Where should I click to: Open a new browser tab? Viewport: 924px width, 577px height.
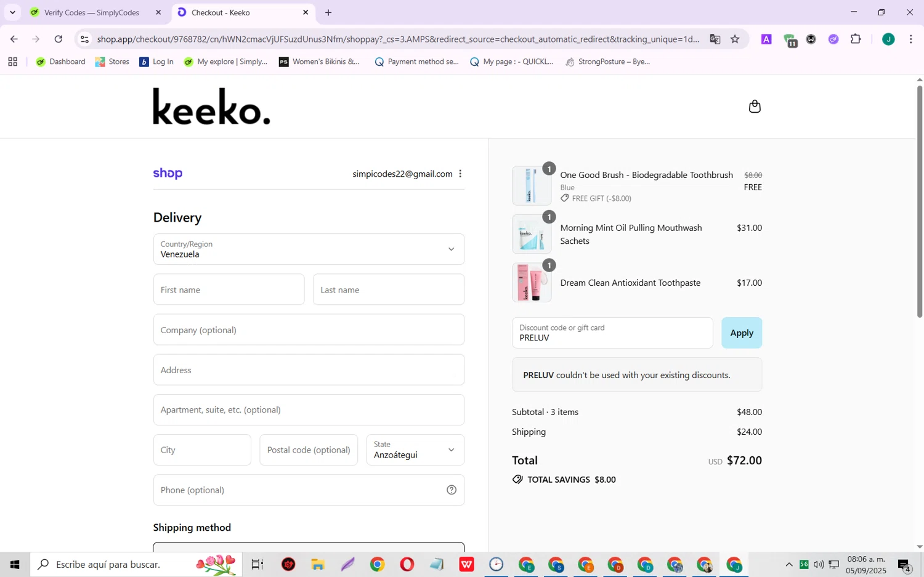pos(328,12)
